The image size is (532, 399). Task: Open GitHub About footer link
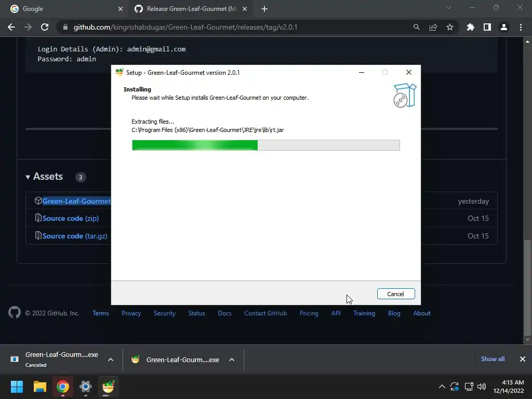pyautogui.click(x=422, y=313)
